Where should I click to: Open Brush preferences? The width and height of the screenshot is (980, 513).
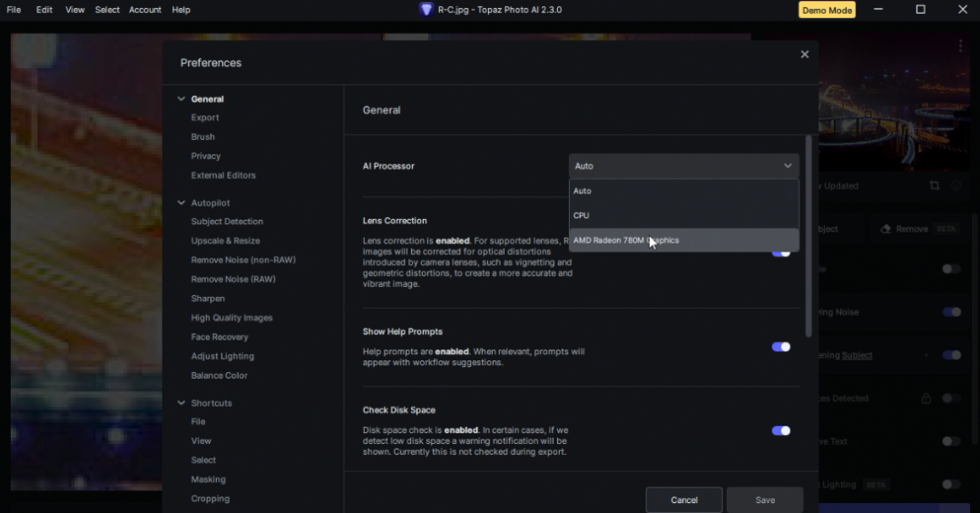click(x=203, y=137)
